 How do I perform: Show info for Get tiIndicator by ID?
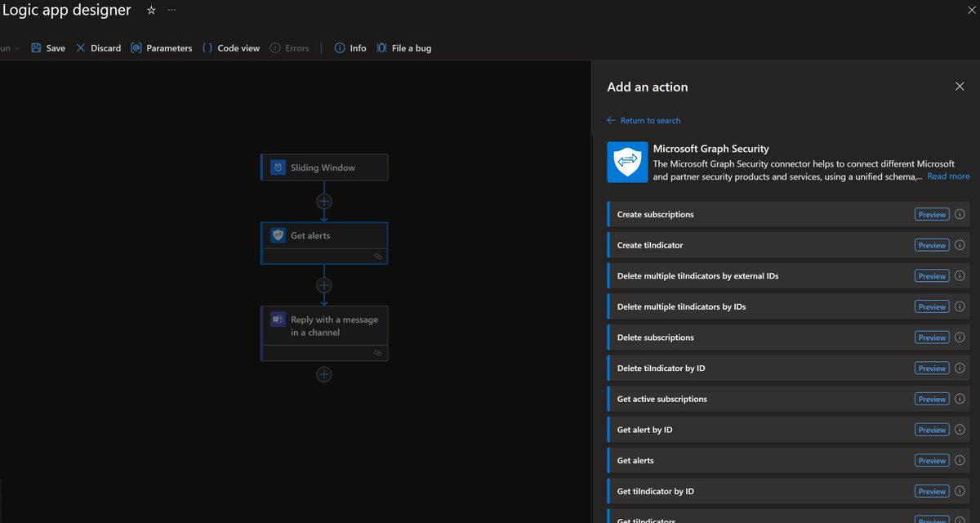click(x=960, y=491)
